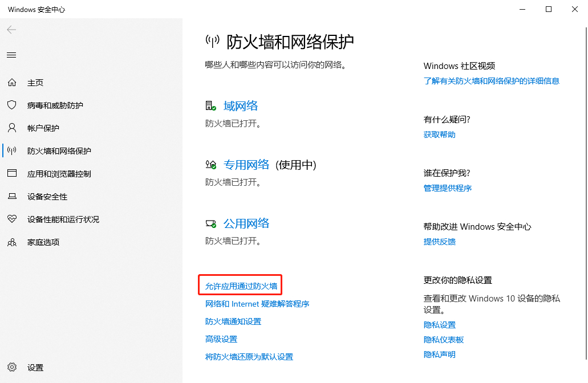Open the 隐私设置 link

pos(440,325)
